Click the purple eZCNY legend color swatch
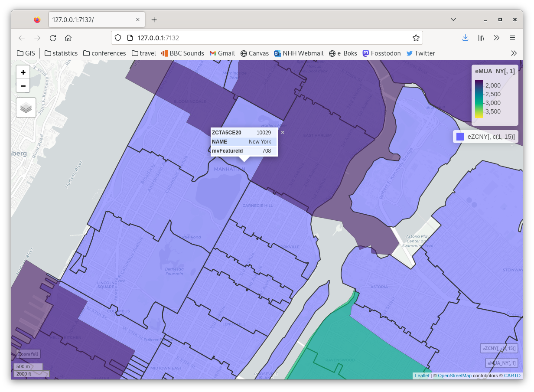The image size is (534, 392). pyautogui.click(x=460, y=136)
